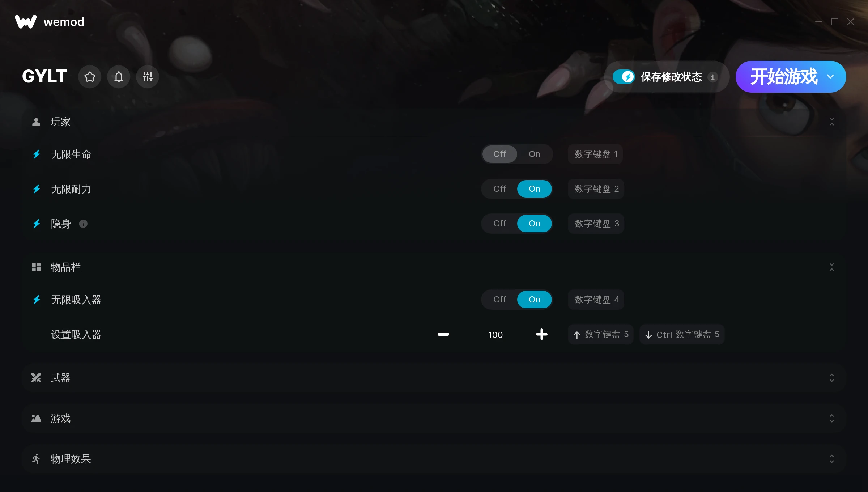Open the notifications bell icon

[x=119, y=77]
